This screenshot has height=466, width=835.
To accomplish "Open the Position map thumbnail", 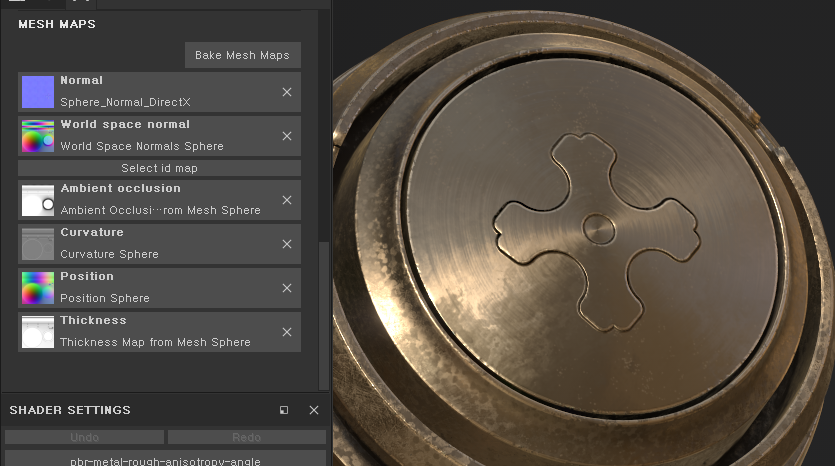I will pyautogui.click(x=38, y=288).
